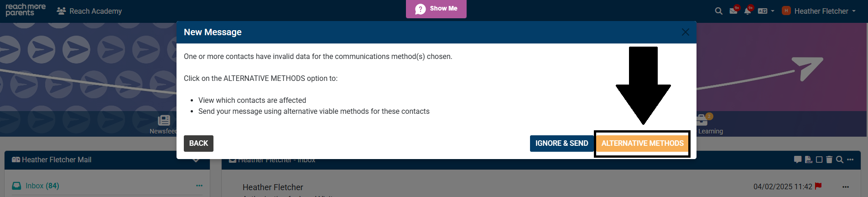
Task: Click the inbox speech bubble icon
Action: (797, 160)
